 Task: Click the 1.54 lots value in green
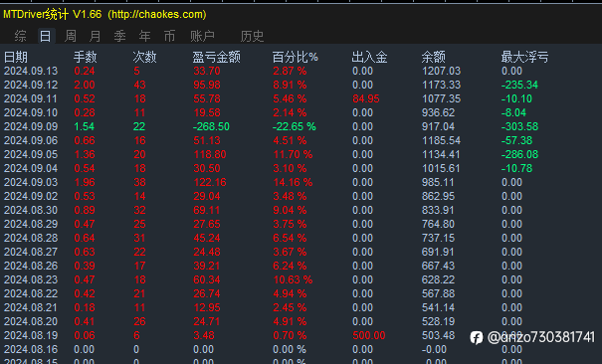(85, 126)
